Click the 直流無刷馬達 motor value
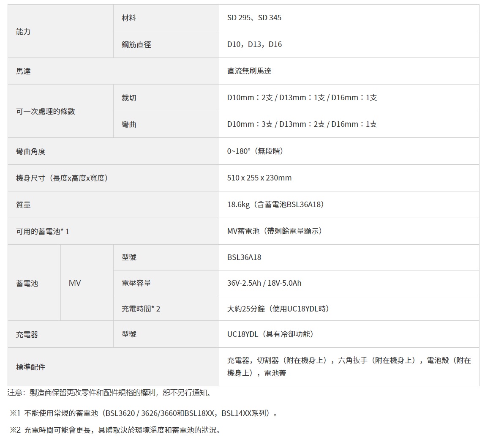Screen dimensions: 485x448 point(249,71)
